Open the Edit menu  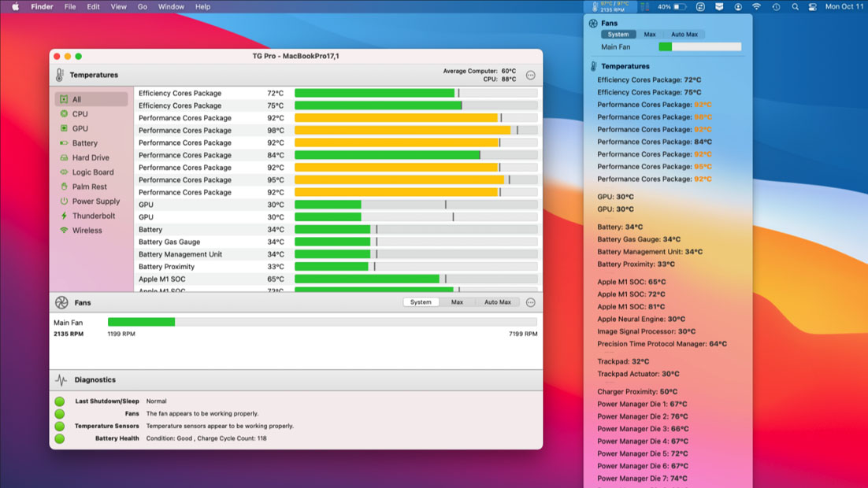(93, 6)
